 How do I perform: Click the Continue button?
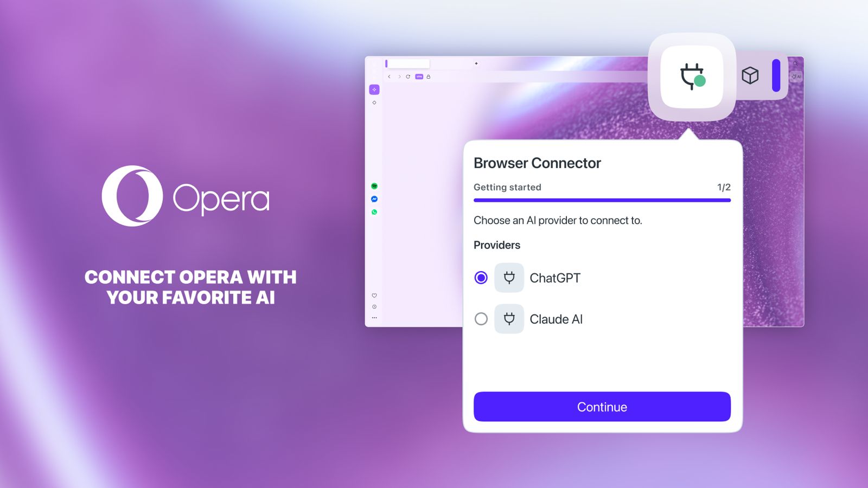(x=602, y=407)
